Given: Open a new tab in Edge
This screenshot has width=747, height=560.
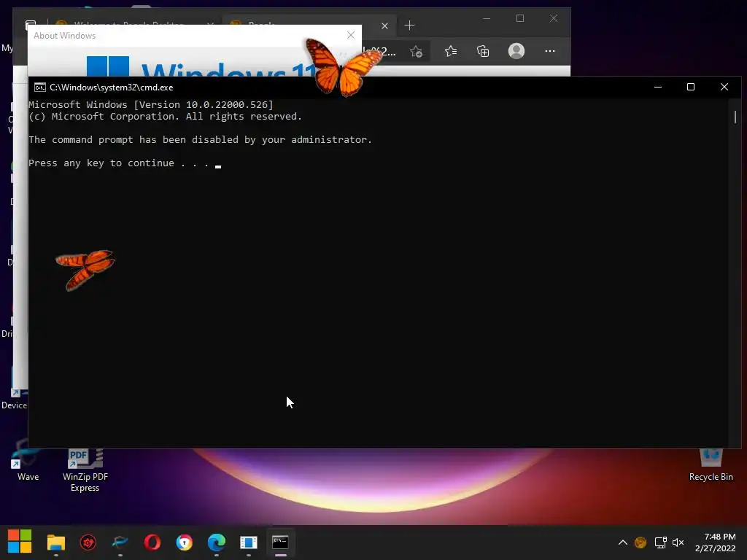Looking at the screenshot, I should click(409, 26).
